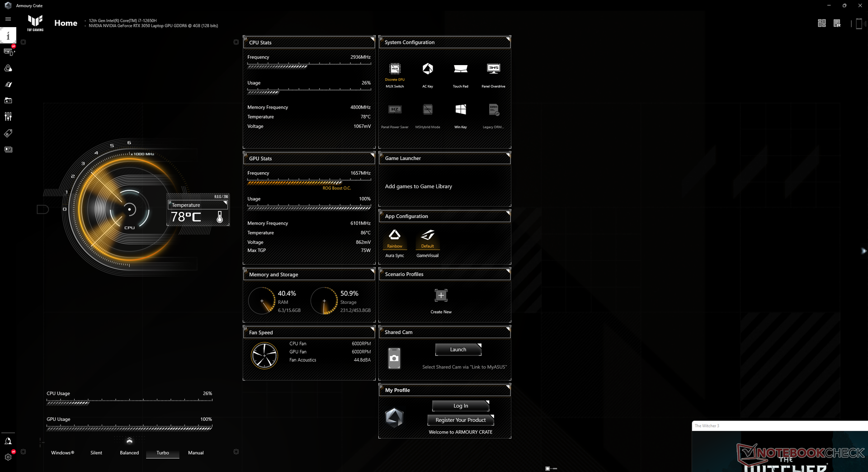The height and width of the screenshot is (472, 868).
Task: Open the News icon in the sidebar
Action: pos(8,149)
